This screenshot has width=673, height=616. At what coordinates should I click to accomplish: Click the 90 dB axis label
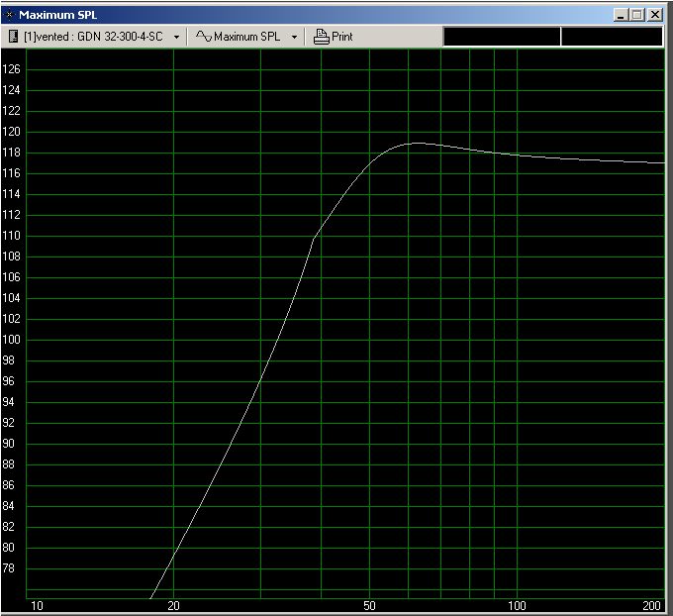coord(9,444)
